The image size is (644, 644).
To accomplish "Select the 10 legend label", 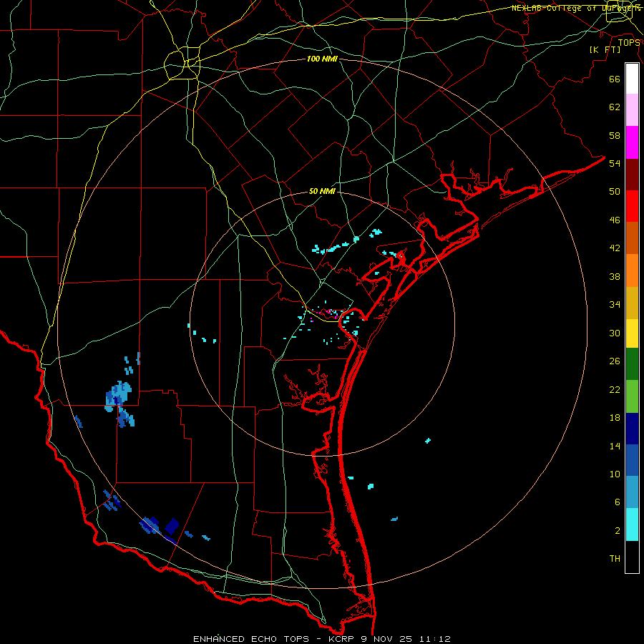I will click(615, 474).
